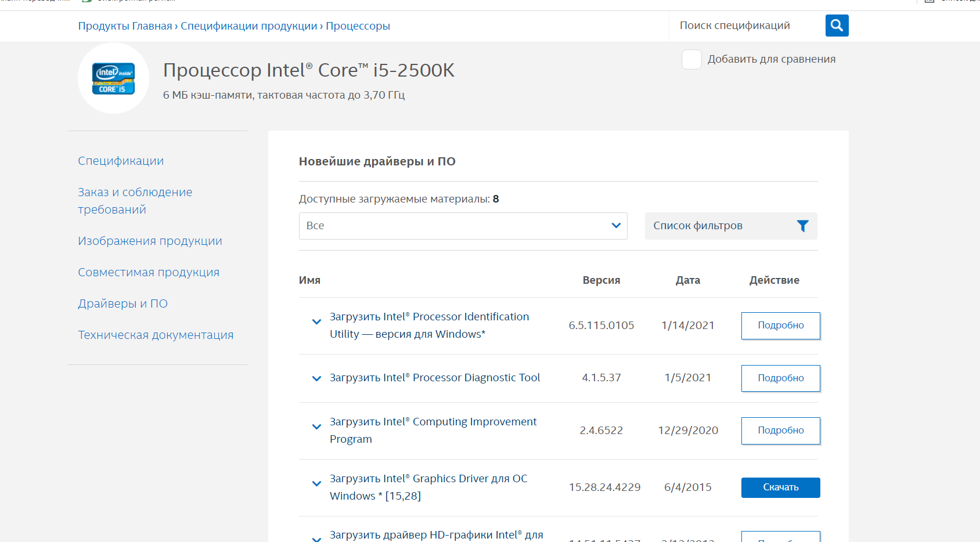Open the 'Все' filter dropdown

coord(463,226)
